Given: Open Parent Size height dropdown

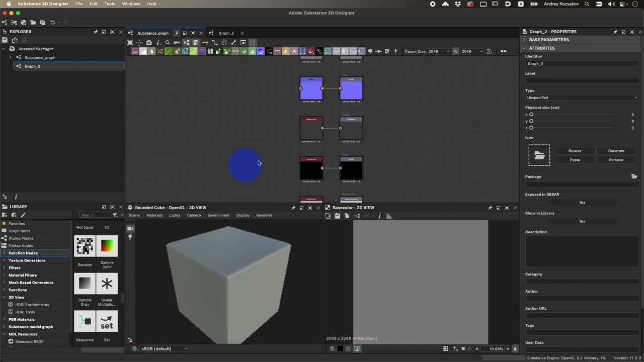Looking at the screenshot, I should pyautogui.click(x=472, y=51).
